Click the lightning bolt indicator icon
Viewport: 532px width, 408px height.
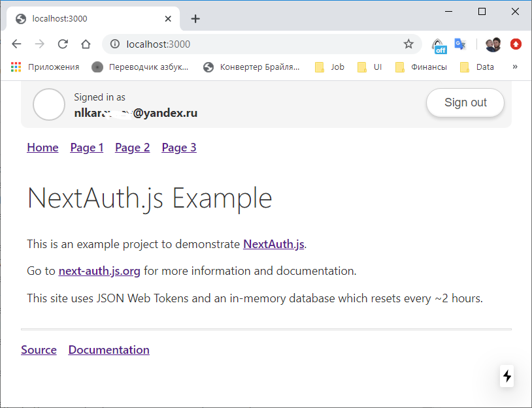coord(507,376)
